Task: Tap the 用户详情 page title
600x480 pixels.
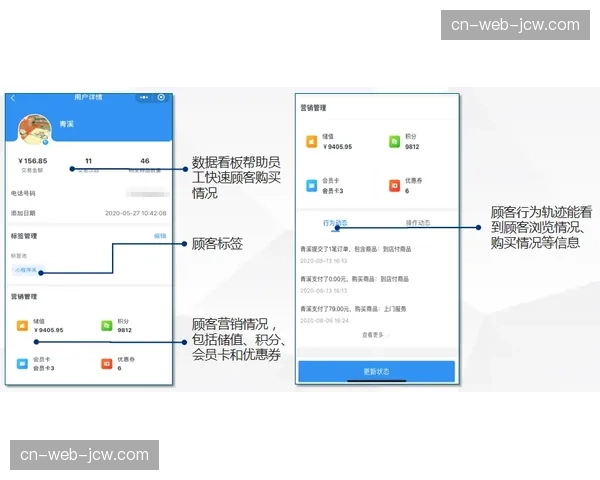Action: tap(88, 97)
